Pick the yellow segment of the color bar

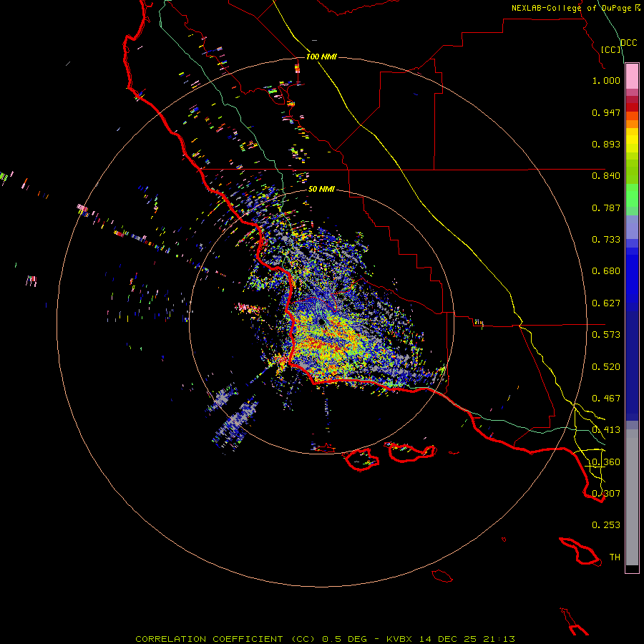[x=632, y=140]
